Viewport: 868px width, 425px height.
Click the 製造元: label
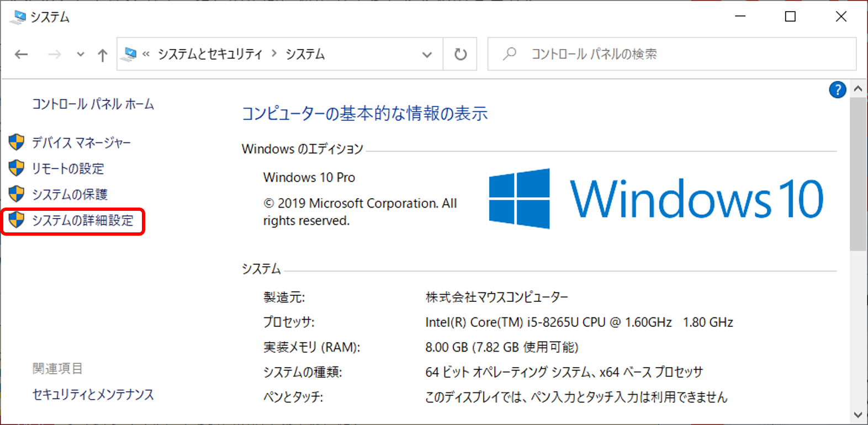tap(284, 297)
